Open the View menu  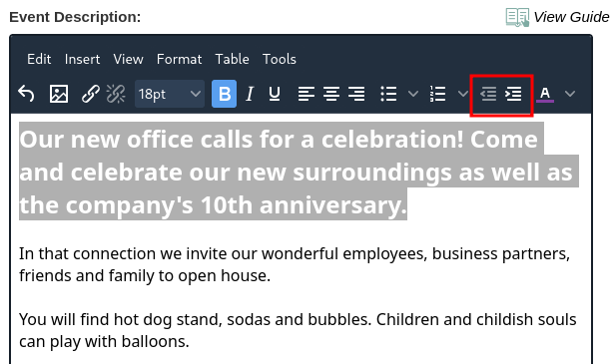point(128,59)
